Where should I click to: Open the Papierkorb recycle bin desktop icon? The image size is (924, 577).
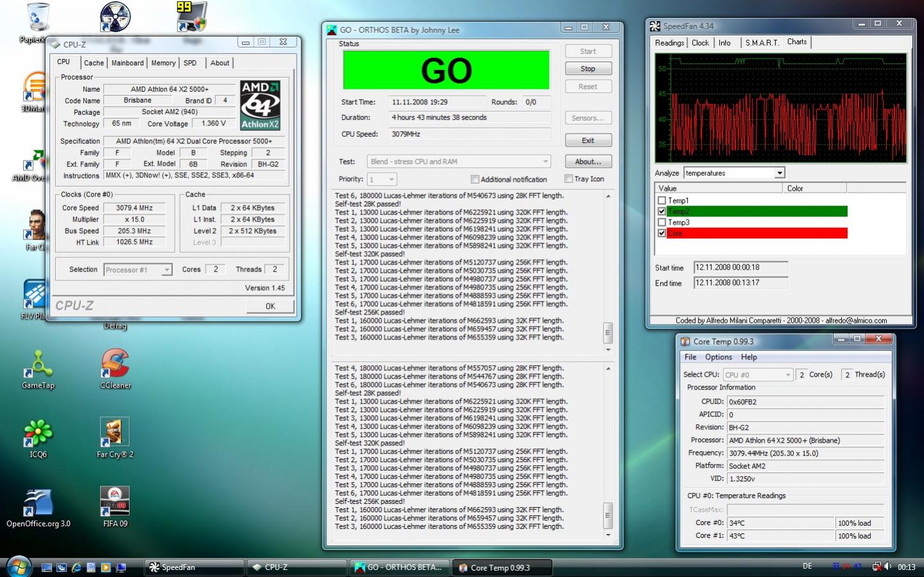(37, 18)
